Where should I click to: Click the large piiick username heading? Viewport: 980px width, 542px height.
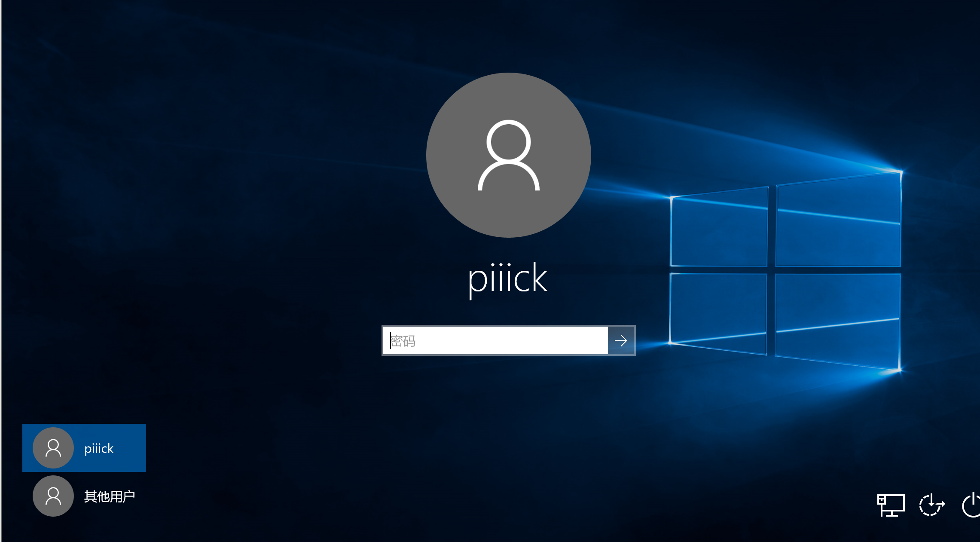click(x=507, y=279)
